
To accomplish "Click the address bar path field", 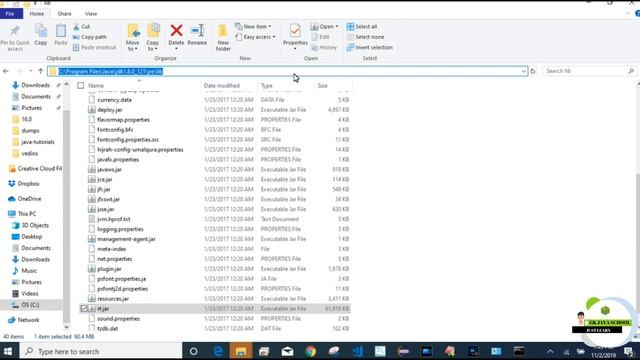I will 287,71.
